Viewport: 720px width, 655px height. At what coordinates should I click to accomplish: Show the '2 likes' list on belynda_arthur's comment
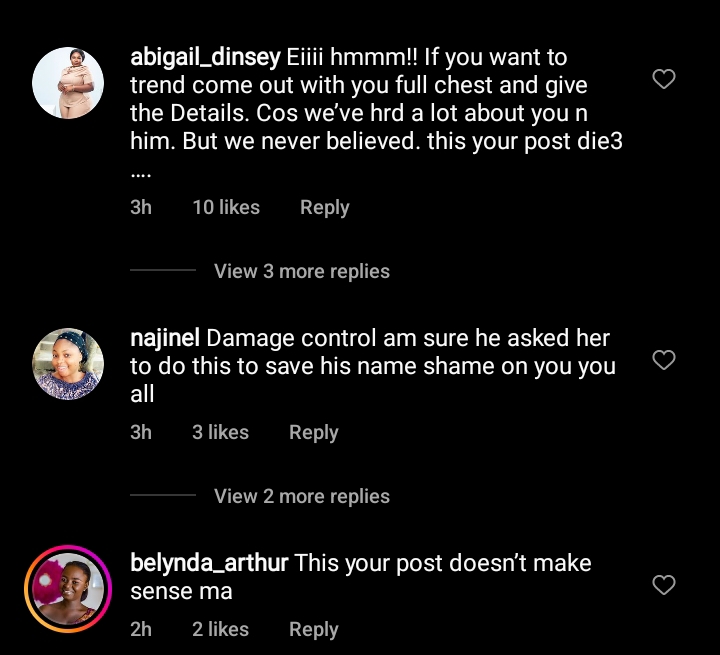pos(220,629)
